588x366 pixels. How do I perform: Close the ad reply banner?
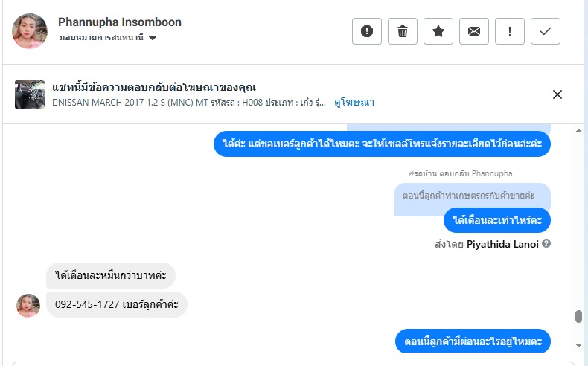[557, 94]
